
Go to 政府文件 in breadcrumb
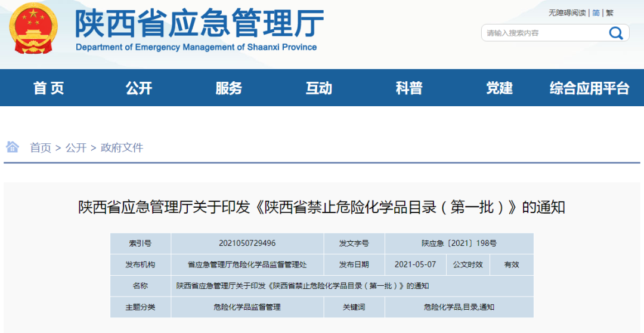122,147
